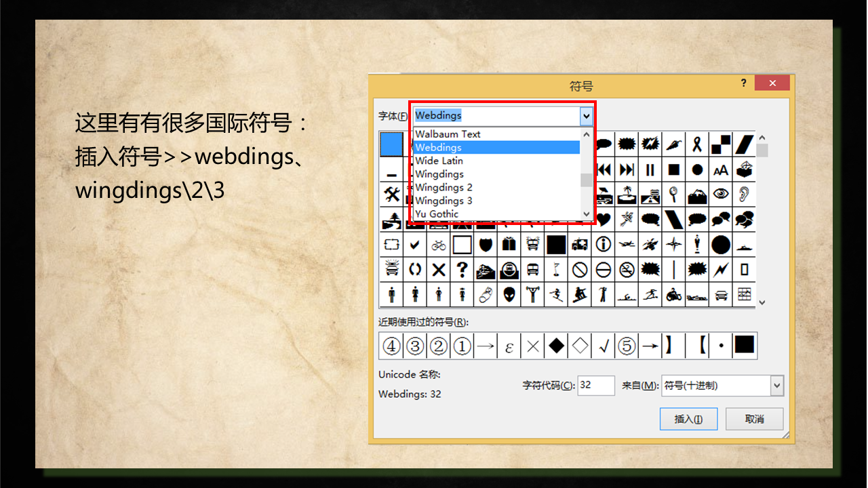Pick circled 4 from recently used symbols
The height and width of the screenshot is (488, 868).
pyautogui.click(x=391, y=346)
